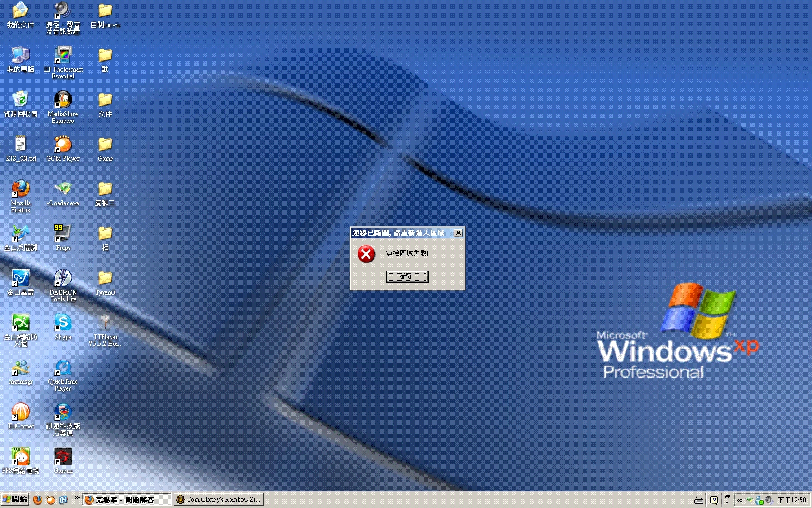
Task: Open QuickTime Player shortcut
Action: click(x=63, y=368)
